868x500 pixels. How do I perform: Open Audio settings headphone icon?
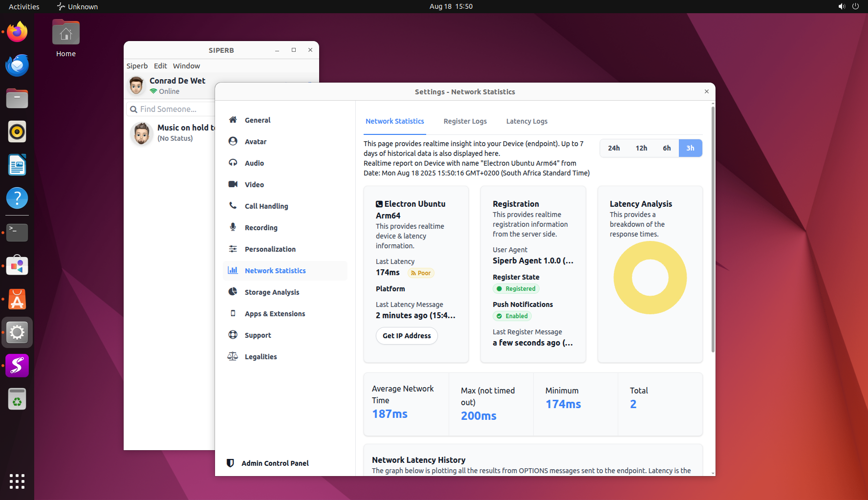(x=233, y=163)
